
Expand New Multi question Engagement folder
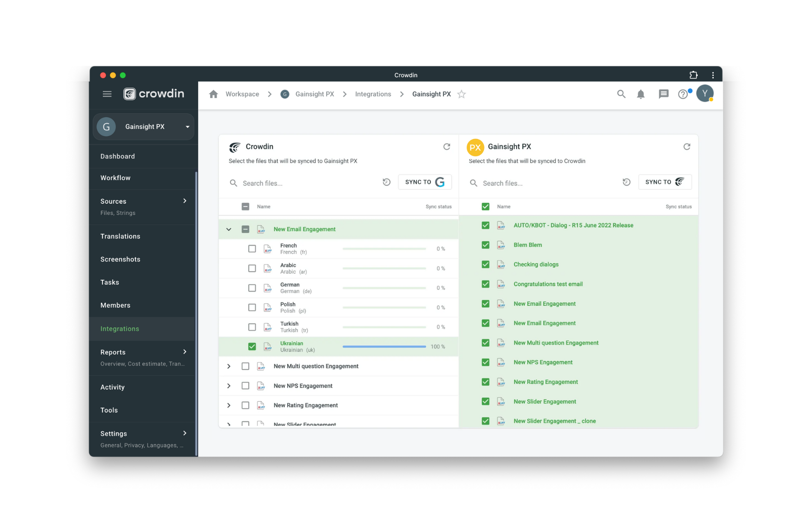click(x=229, y=366)
